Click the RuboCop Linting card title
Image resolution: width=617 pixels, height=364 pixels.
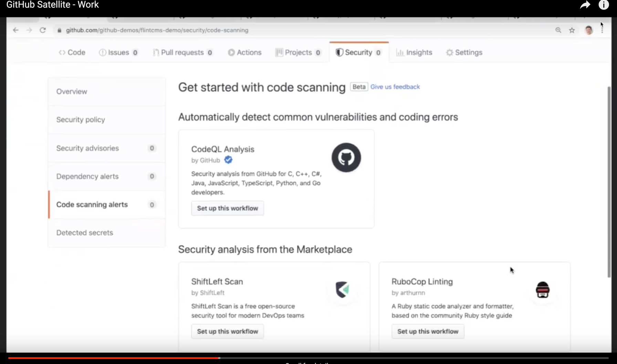pyautogui.click(x=422, y=282)
